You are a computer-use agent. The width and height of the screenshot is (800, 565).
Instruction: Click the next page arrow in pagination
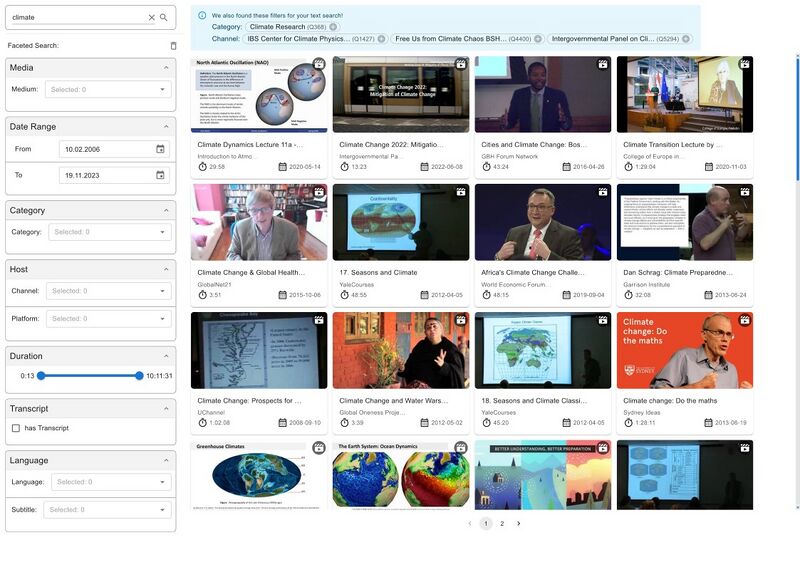point(518,523)
